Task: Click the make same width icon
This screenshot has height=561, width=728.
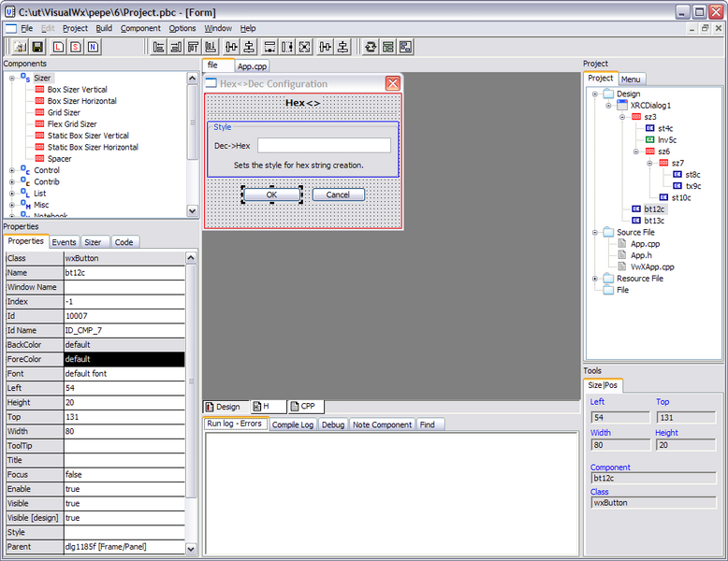Action: tap(269, 47)
